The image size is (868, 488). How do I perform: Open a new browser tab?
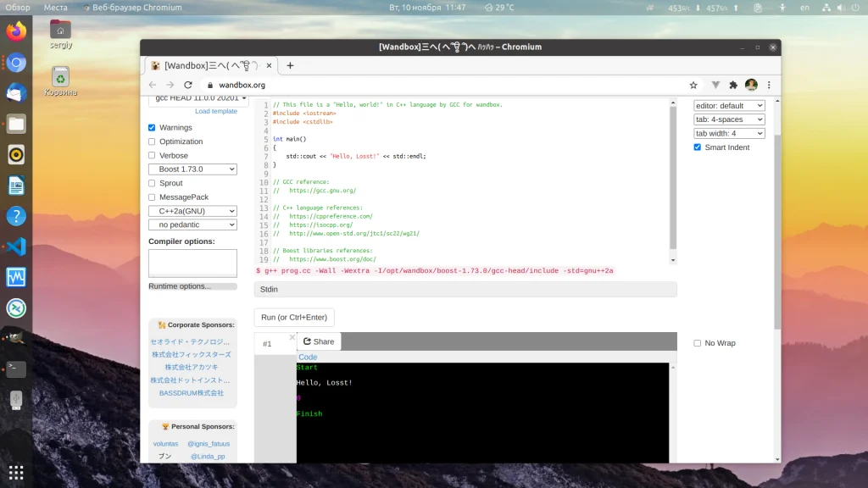290,65
